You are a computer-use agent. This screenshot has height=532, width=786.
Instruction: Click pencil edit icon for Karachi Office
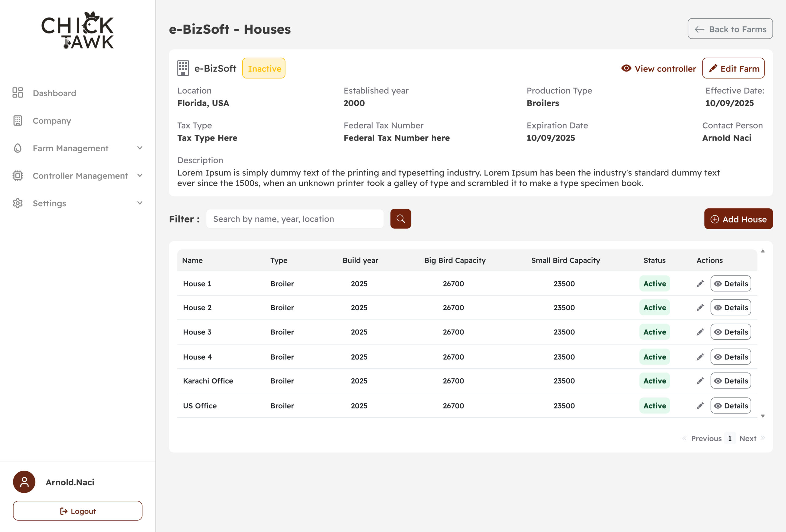[x=700, y=381]
